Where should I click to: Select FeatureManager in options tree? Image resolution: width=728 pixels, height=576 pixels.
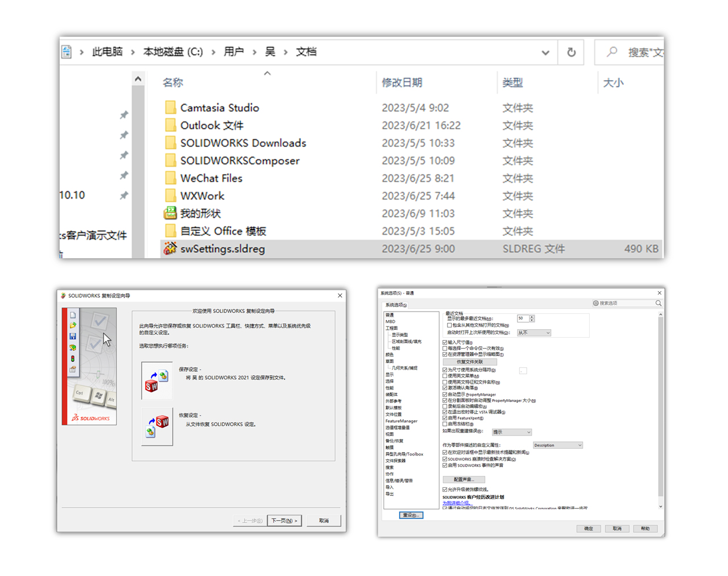tap(401, 421)
